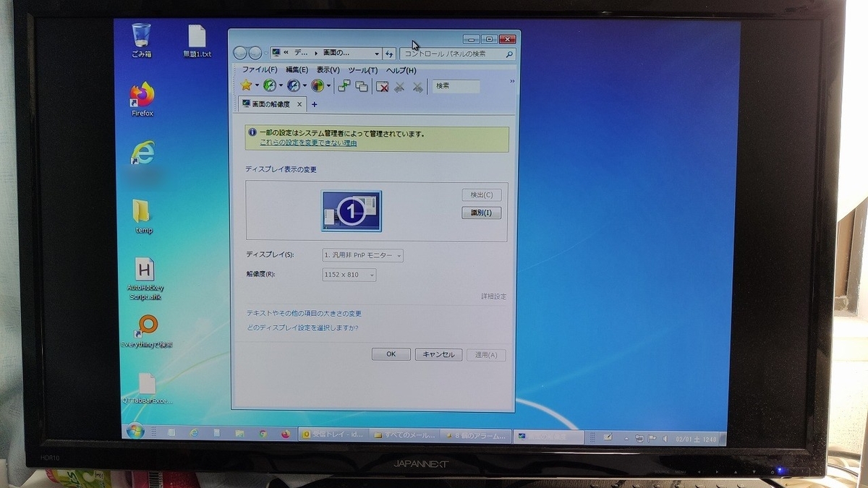
Task: Click the magnifier in control panel search
Action: click(509, 53)
